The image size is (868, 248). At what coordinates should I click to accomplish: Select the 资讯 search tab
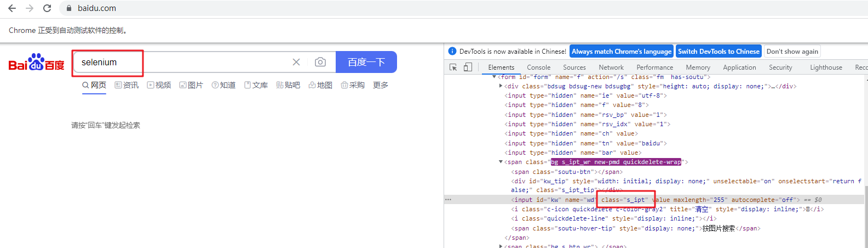(x=127, y=85)
